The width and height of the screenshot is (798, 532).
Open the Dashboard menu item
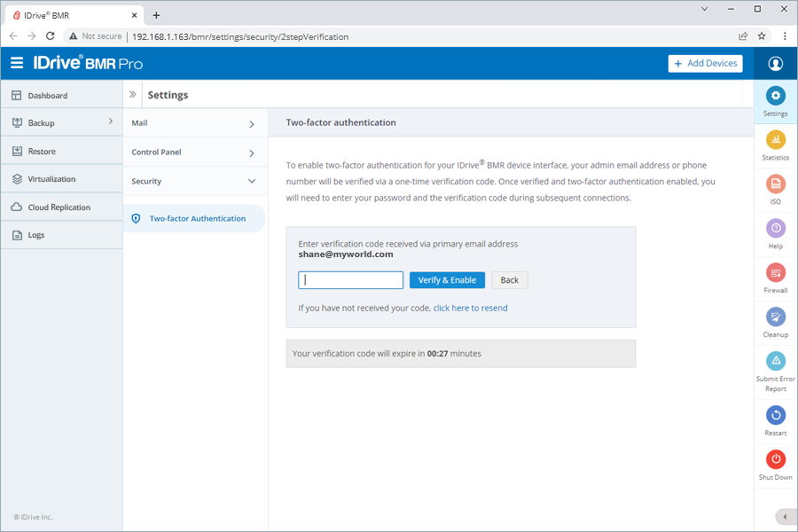[x=61, y=95]
